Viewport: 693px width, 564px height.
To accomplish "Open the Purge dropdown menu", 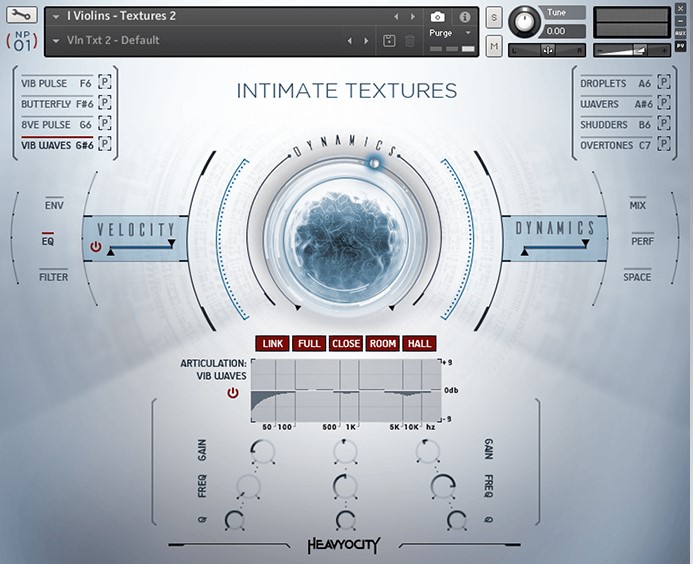I will coord(468,33).
